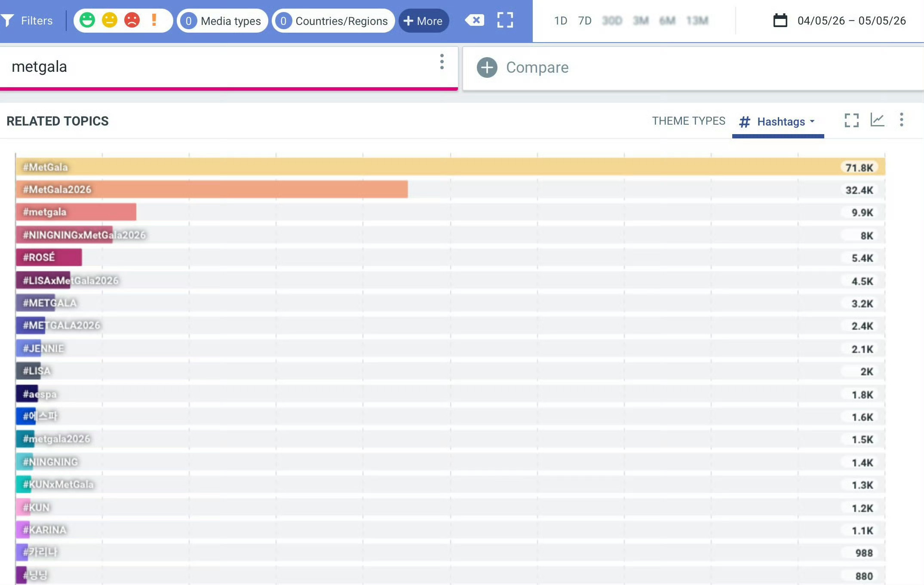Select the #NINGNINGxMetGala2026 hashtag
This screenshot has width=924, height=585.
[x=84, y=235]
